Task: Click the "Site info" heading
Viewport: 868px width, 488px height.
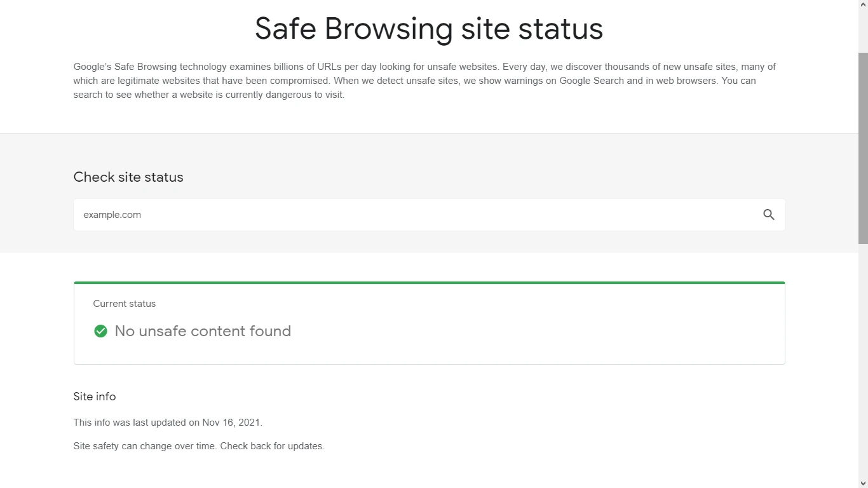Action: point(95,396)
